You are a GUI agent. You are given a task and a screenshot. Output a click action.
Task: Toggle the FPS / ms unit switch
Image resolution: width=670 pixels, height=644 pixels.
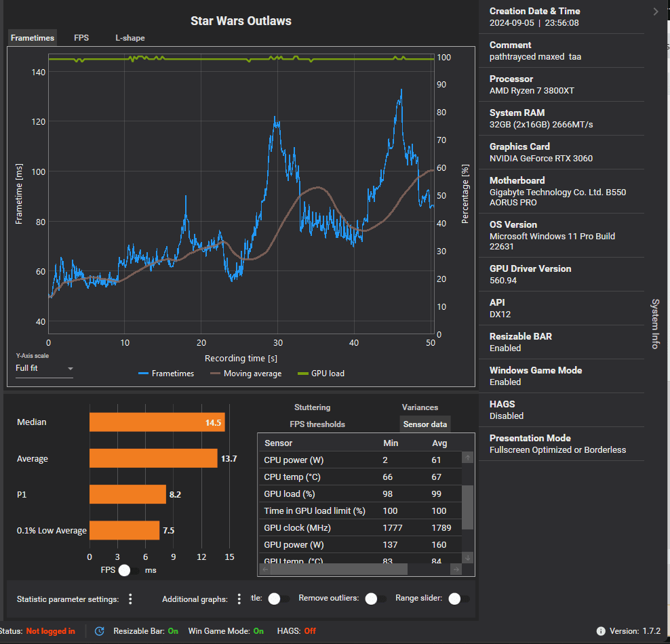(x=129, y=570)
